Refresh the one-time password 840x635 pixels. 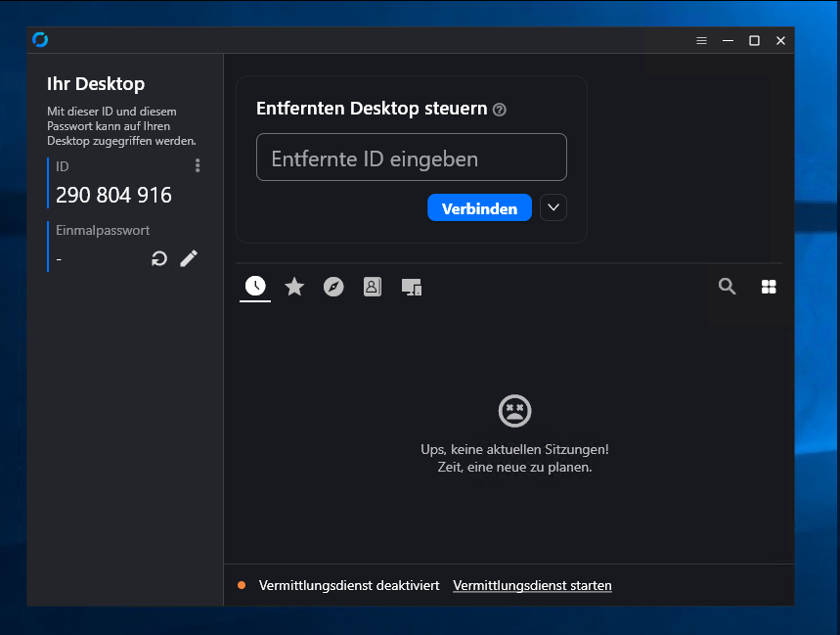click(159, 259)
